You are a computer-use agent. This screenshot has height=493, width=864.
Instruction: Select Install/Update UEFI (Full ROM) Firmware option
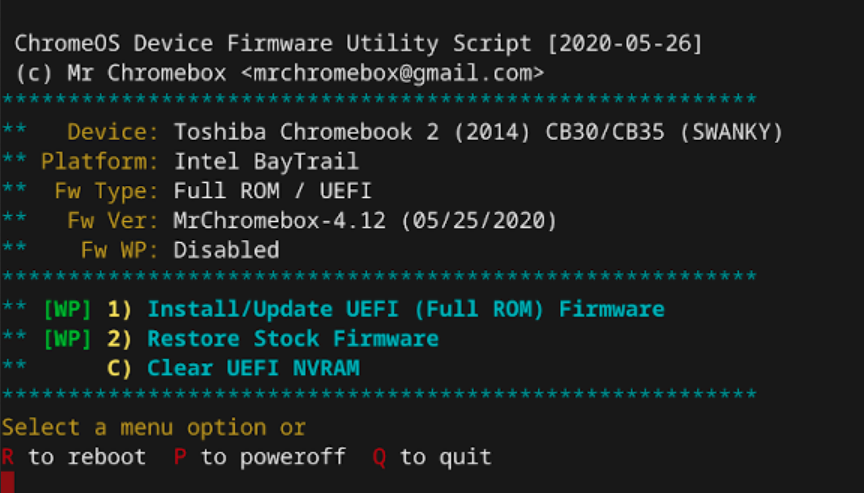[x=406, y=310]
